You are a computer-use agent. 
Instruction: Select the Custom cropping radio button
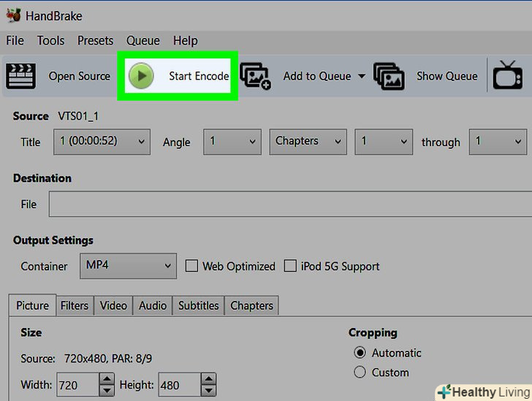coord(360,373)
